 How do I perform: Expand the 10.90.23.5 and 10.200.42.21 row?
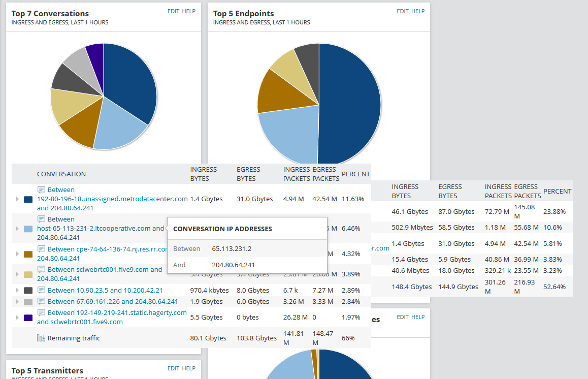(x=17, y=290)
